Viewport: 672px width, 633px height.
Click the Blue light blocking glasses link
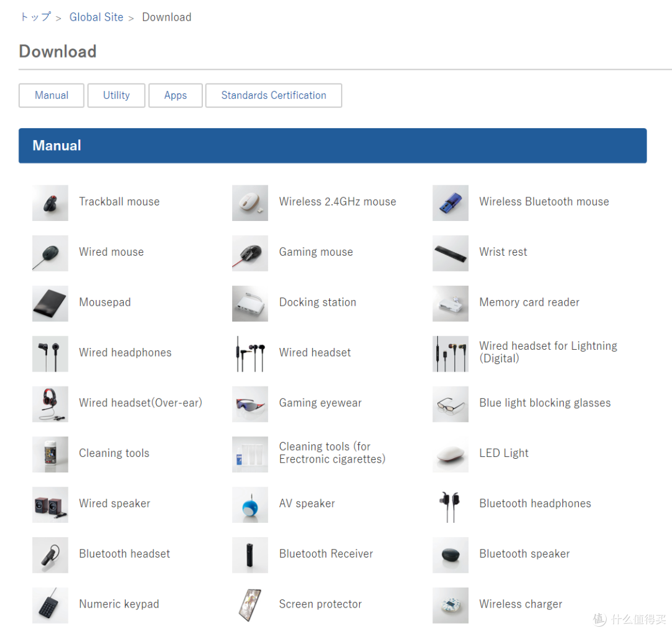(544, 403)
